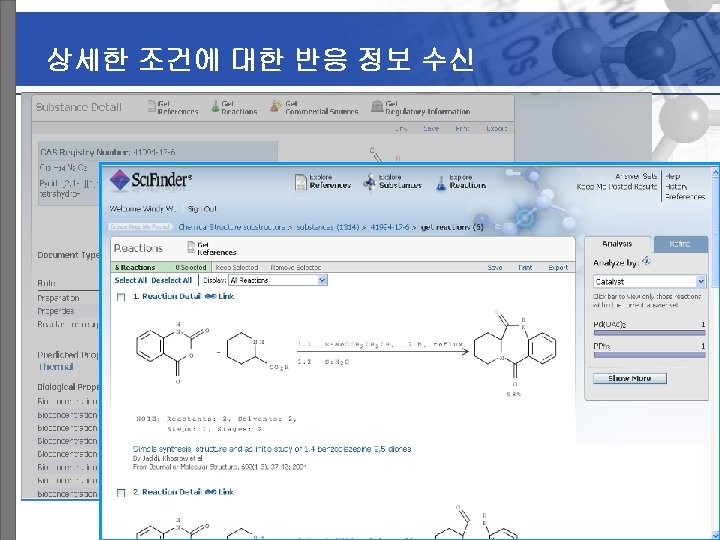
Task: Click the icon next to Analyze by
Action: point(647,261)
